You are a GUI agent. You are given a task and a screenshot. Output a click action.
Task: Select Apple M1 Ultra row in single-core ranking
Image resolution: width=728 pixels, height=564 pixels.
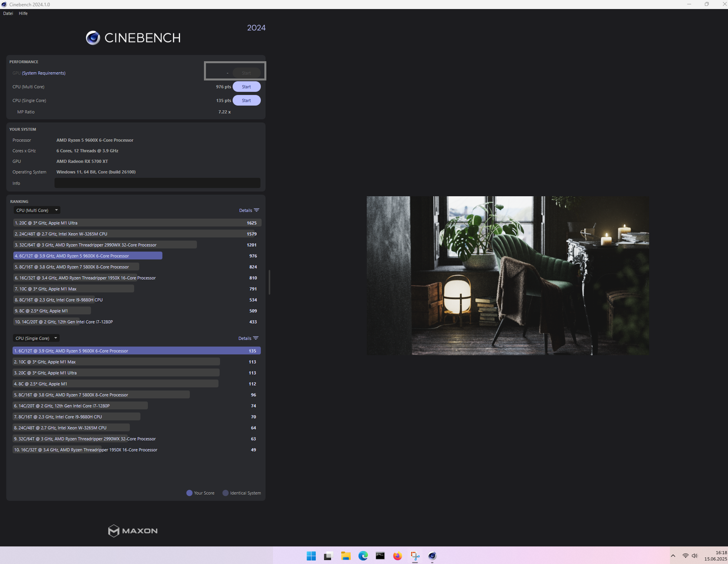(136, 373)
